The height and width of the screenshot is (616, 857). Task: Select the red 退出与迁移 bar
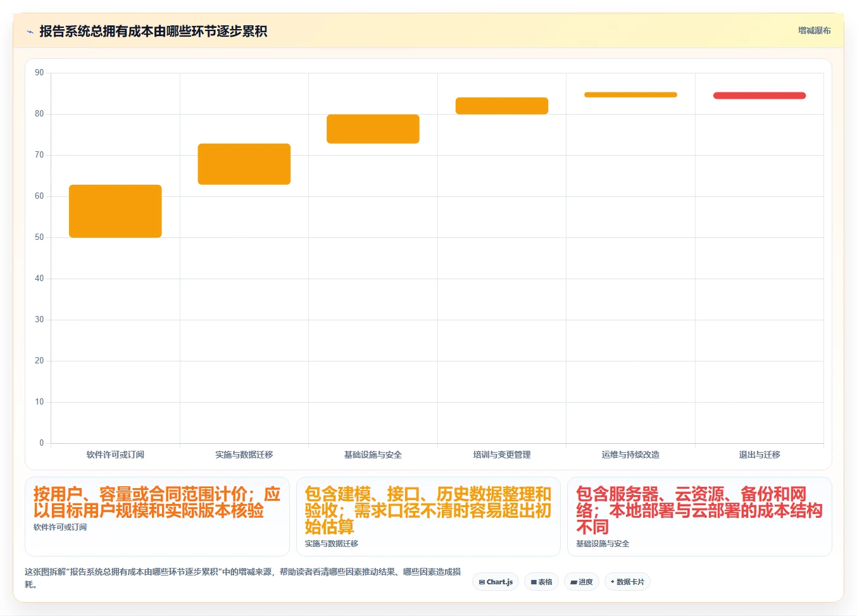(760, 96)
